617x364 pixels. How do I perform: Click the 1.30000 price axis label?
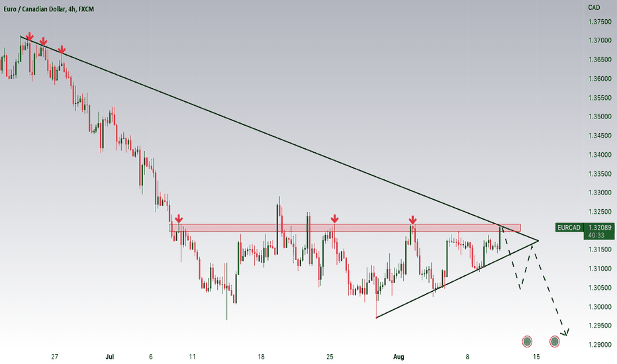(600, 306)
